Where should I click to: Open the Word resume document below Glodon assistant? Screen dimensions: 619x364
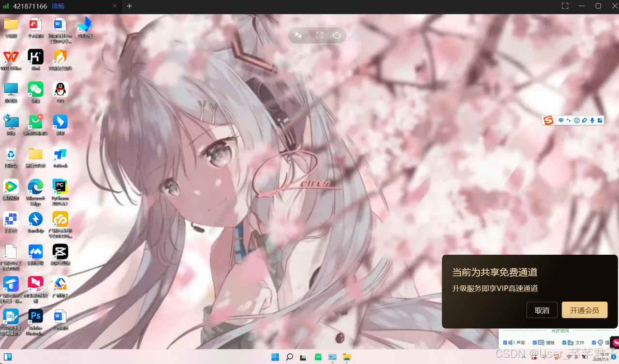coord(60,320)
